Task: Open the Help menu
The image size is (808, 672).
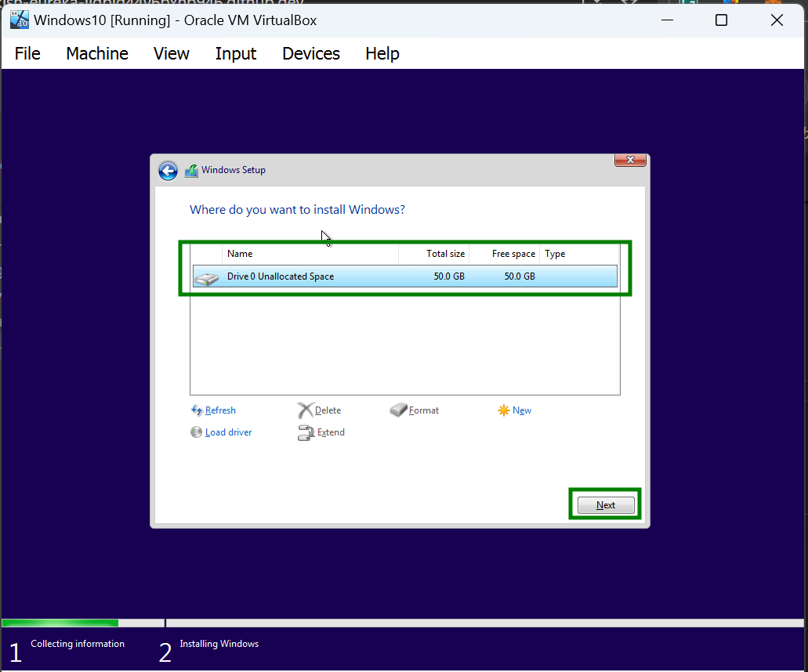Action: tap(382, 53)
